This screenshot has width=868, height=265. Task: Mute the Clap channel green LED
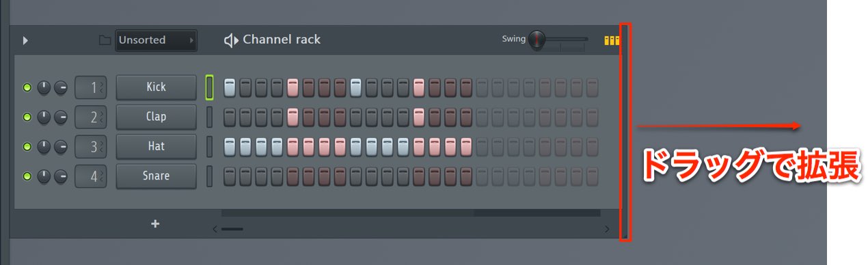(27, 117)
